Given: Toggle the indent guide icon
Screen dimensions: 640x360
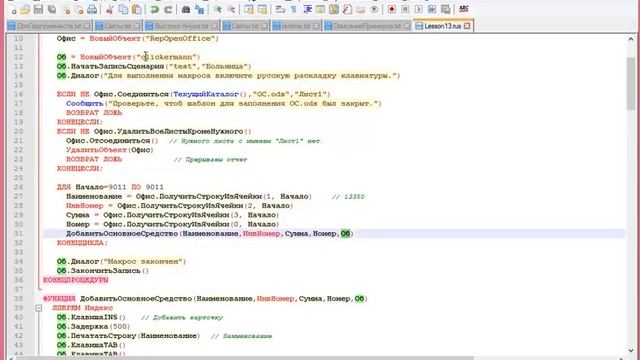Looking at the screenshot, I should coord(307,9).
